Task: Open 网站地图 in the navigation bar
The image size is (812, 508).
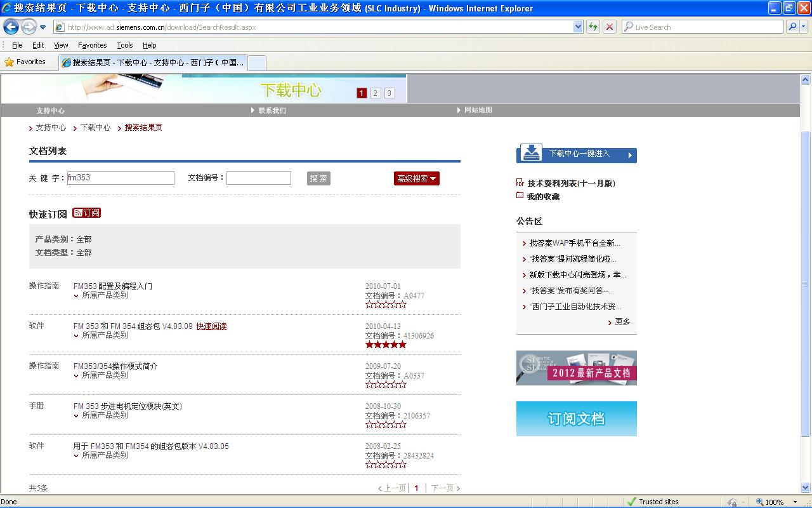Action: (x=478, y=110)
